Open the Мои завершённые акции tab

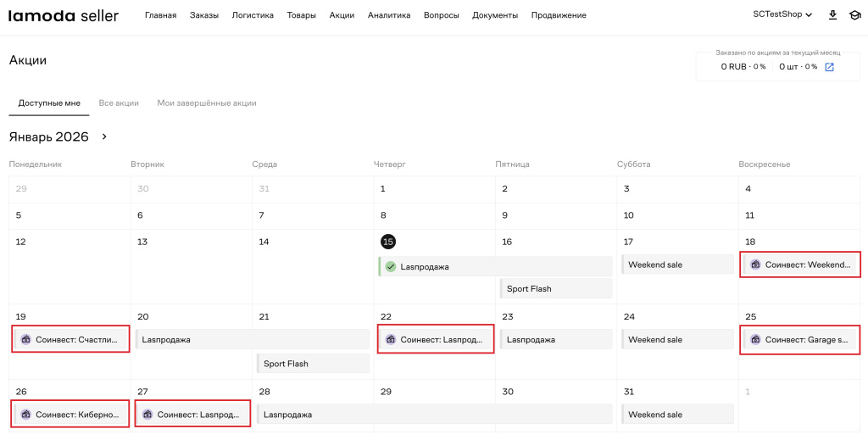[x=206, y=103]
